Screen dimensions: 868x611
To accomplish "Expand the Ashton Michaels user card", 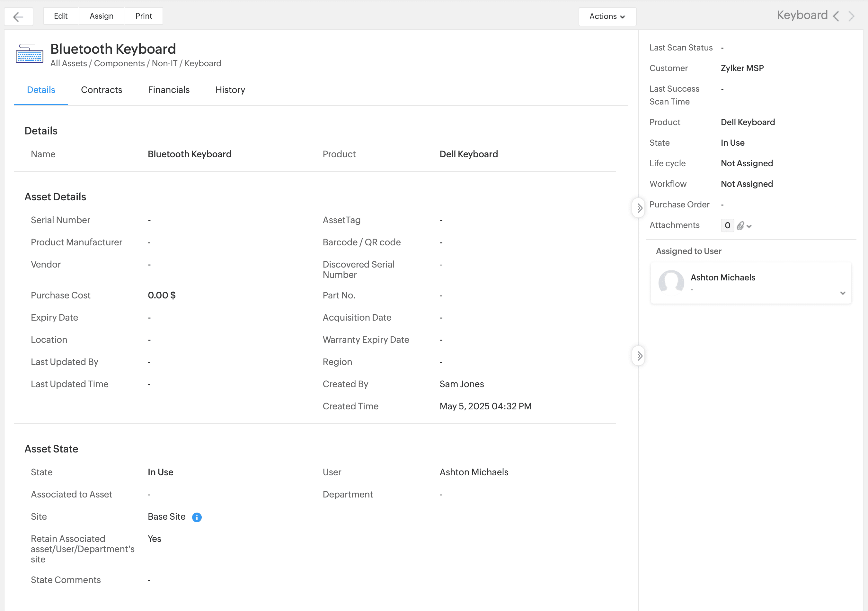I will (x=842, y=293).
